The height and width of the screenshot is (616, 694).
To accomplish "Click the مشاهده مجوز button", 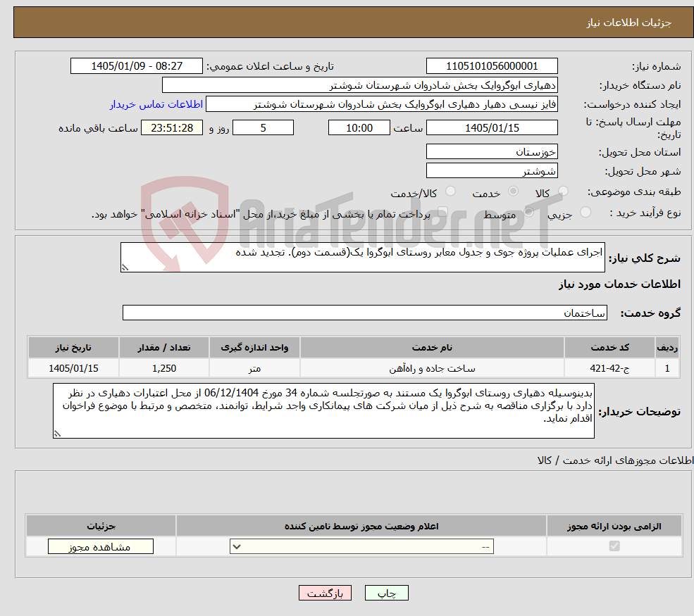I will tap(101, 546).
